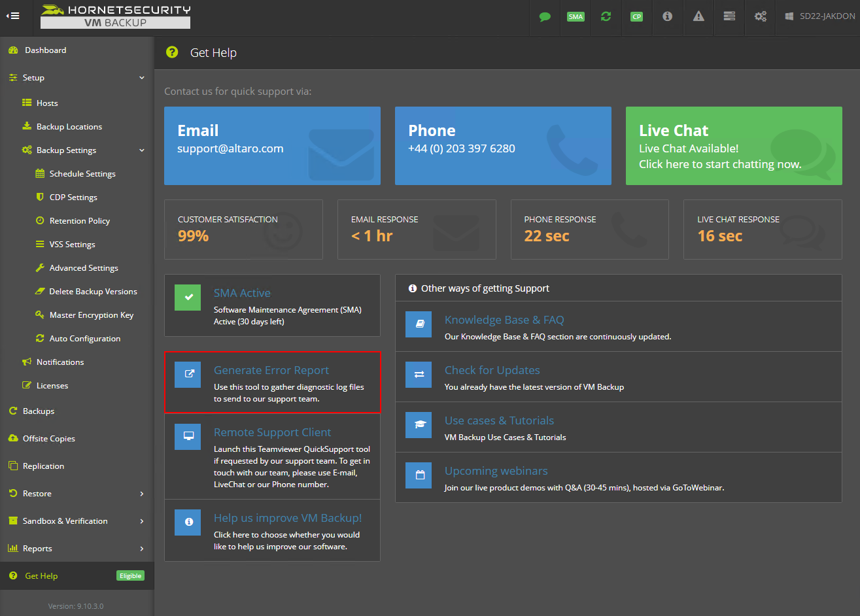Viewport: 860px width, 616px height.
Task: Click the Knowledge Base book icon
Action: click(419, 324)
